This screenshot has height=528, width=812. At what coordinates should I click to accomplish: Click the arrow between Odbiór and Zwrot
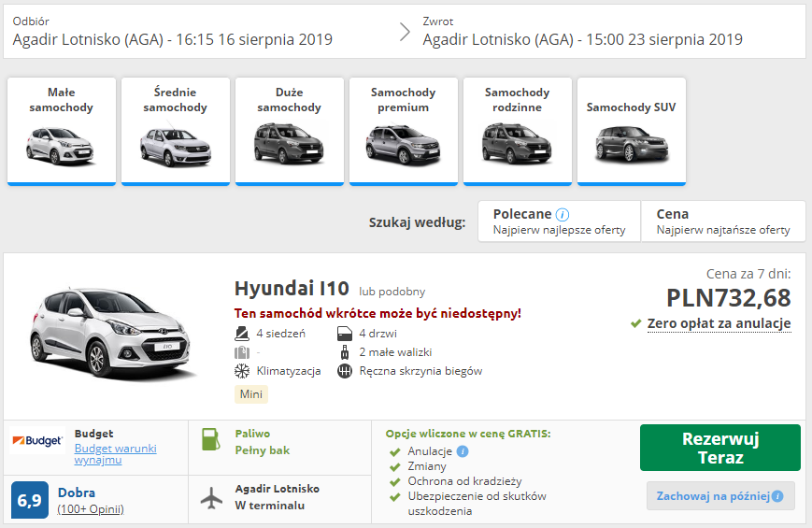(405, 32)
